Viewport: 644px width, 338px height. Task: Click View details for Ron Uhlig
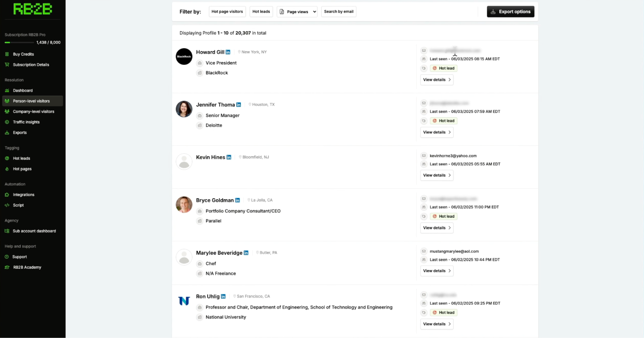point(437,324)
